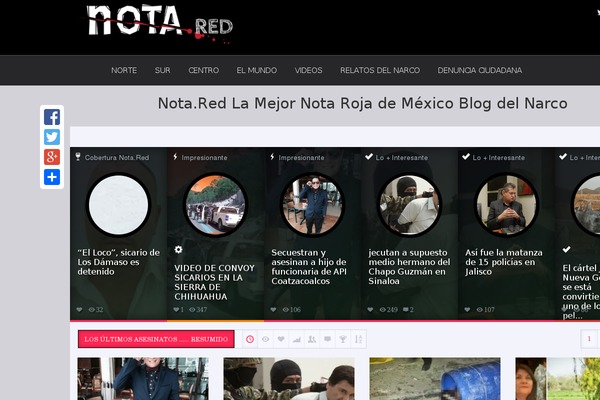Like the Chapo Guzmán medio hermano card
600x400 pixels.
click(370, 310)
